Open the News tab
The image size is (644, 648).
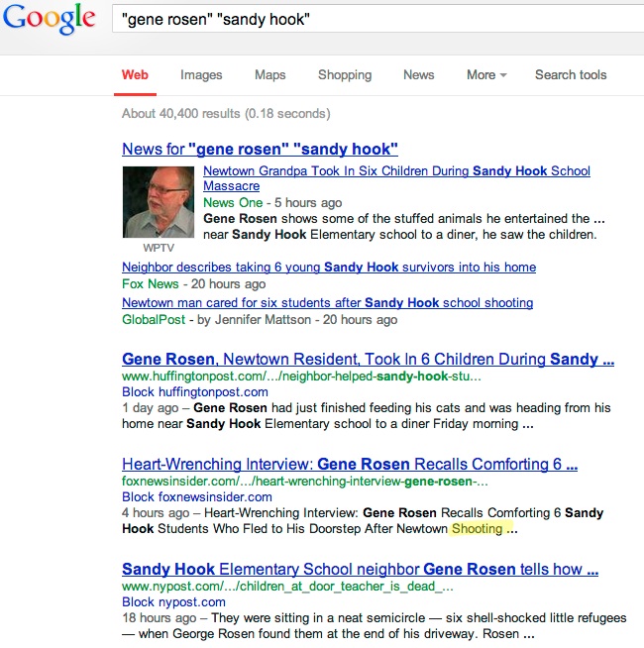pyautogui.click(x=419, y=74)
